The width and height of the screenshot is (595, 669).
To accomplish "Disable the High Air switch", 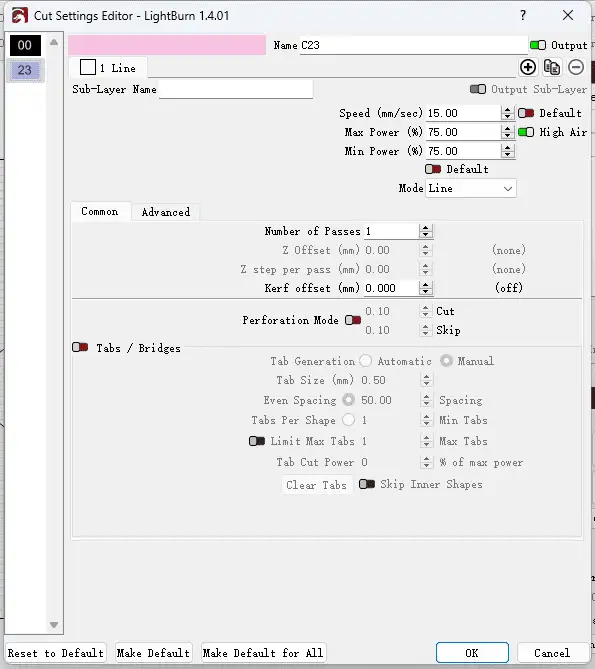I will 526,132.
